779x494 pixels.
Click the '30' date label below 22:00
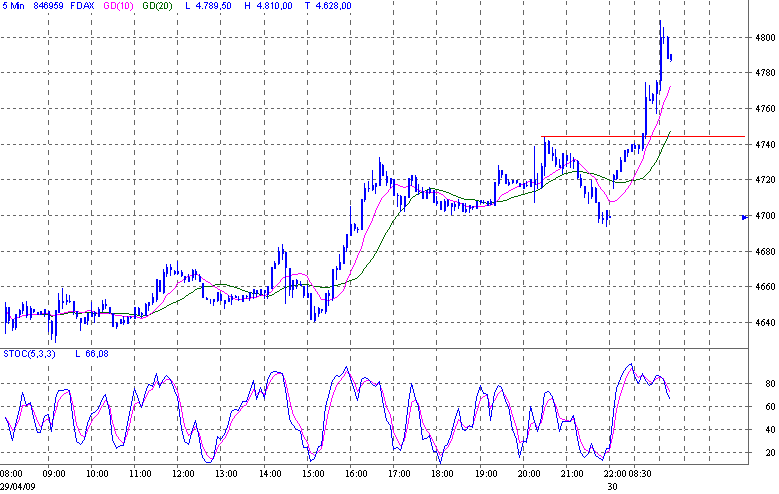click(612, 487)
